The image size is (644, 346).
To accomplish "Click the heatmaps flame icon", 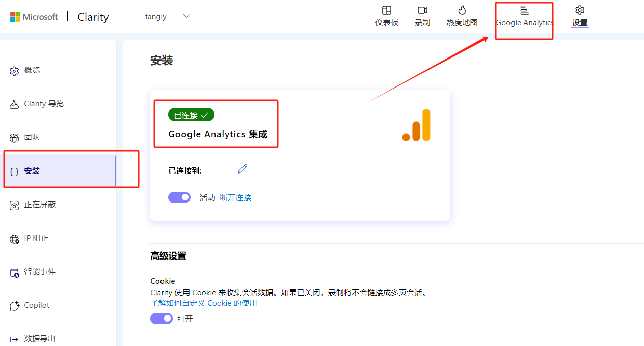I will pos(462,10).
